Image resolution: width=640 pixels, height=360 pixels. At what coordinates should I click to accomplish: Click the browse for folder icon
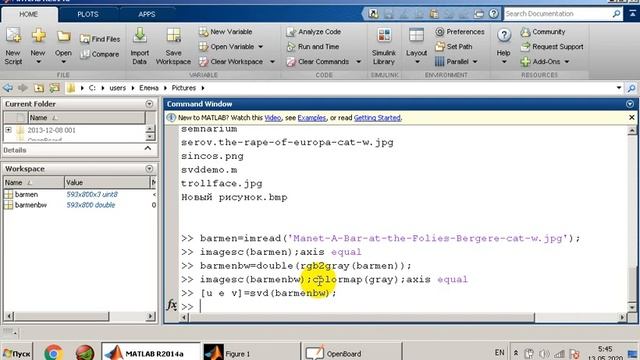pos(54,88)
